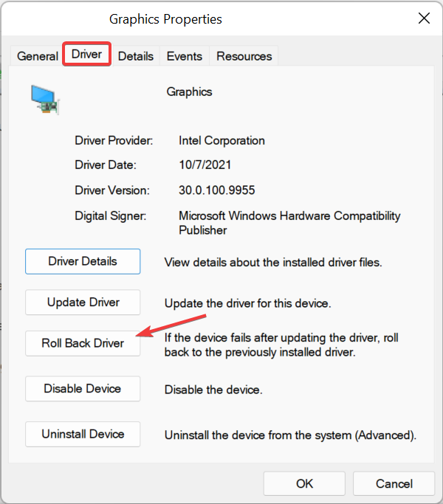Click 'Disable the device.' description
Screen dimensions: 443x504
[x=213, y=390]
